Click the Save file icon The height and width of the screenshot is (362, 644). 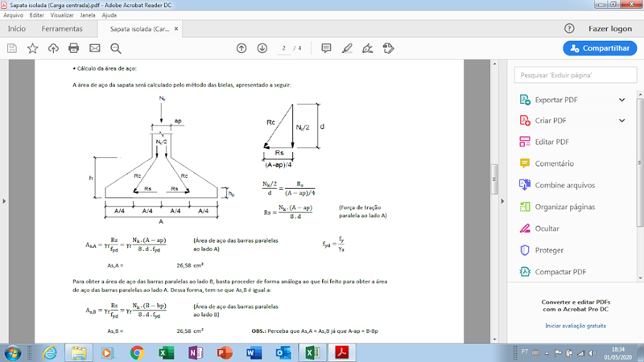pyautogui.click(x=12, y=48)
